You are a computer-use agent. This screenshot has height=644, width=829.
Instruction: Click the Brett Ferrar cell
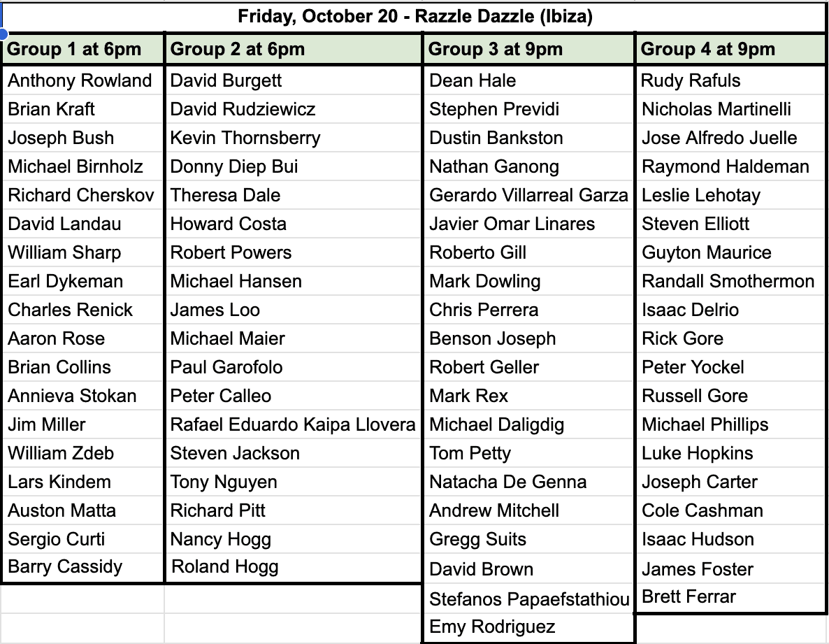730,597
